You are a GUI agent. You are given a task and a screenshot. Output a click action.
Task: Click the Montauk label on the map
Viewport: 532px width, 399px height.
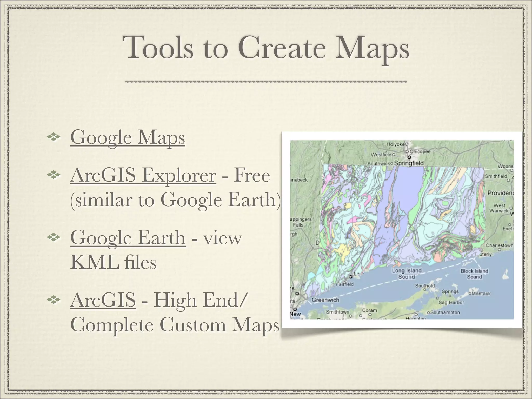481,294
